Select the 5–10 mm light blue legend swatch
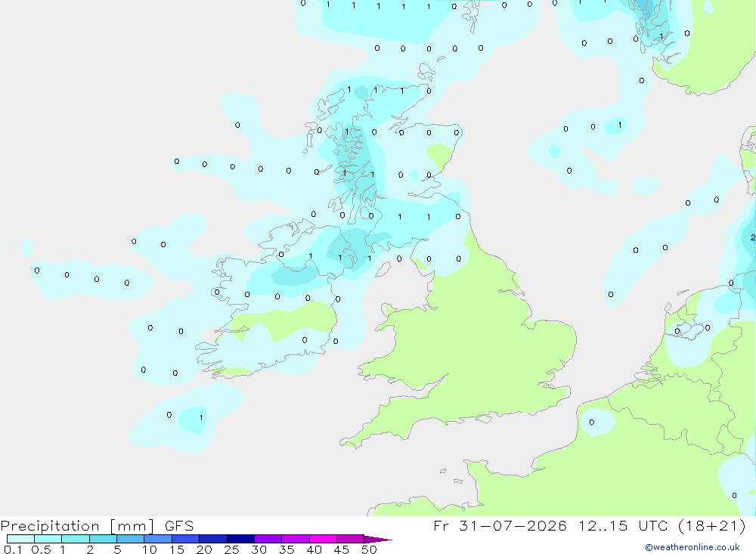 [x=130, y=539]
